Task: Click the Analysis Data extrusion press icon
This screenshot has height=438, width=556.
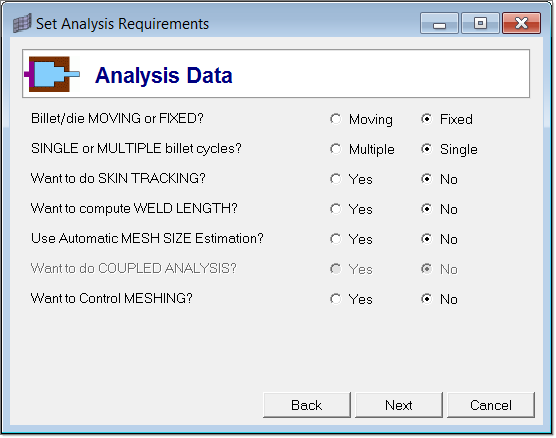Action: coord(52,74)
